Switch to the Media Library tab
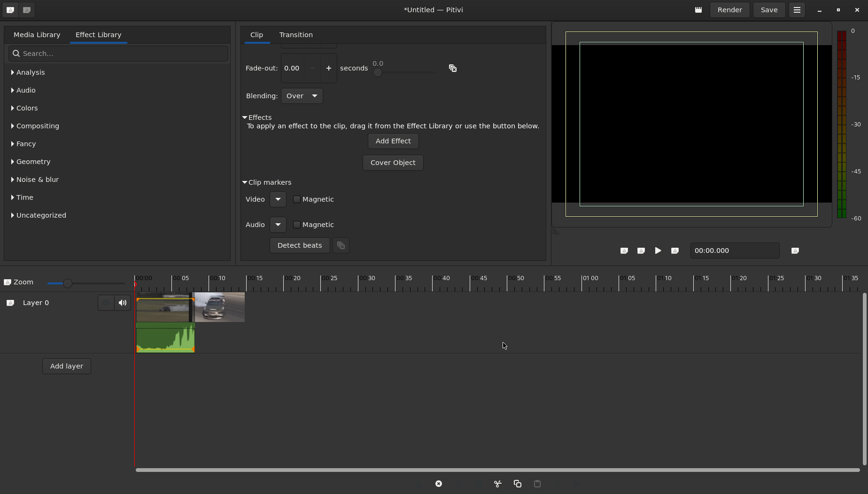Screen dimensions: 868x494 pos(37,35)
